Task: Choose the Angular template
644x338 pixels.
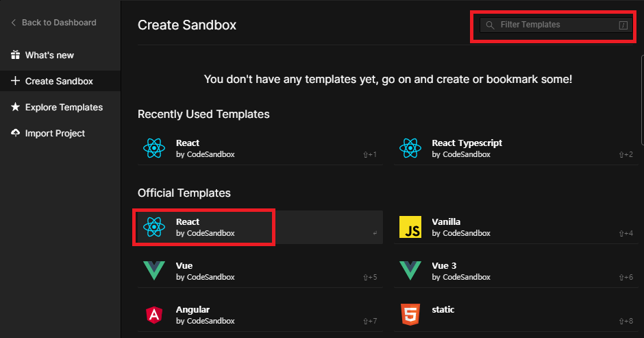Action: coord(260,315)
